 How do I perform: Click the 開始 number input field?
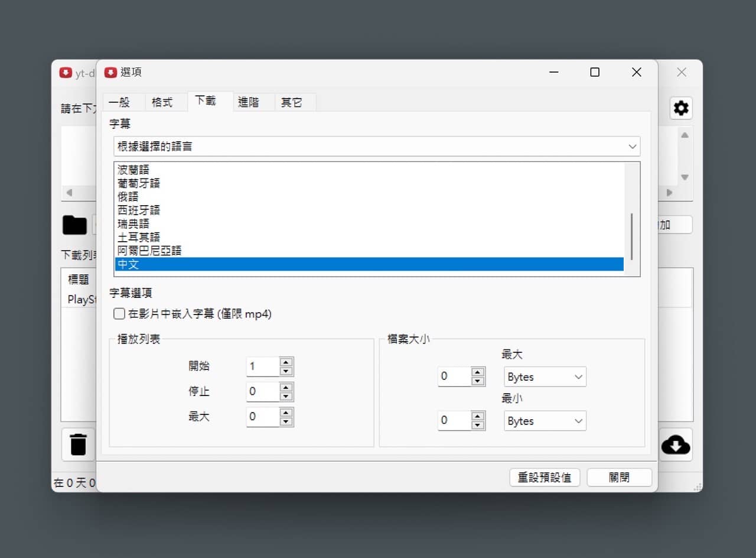point(263,366)
